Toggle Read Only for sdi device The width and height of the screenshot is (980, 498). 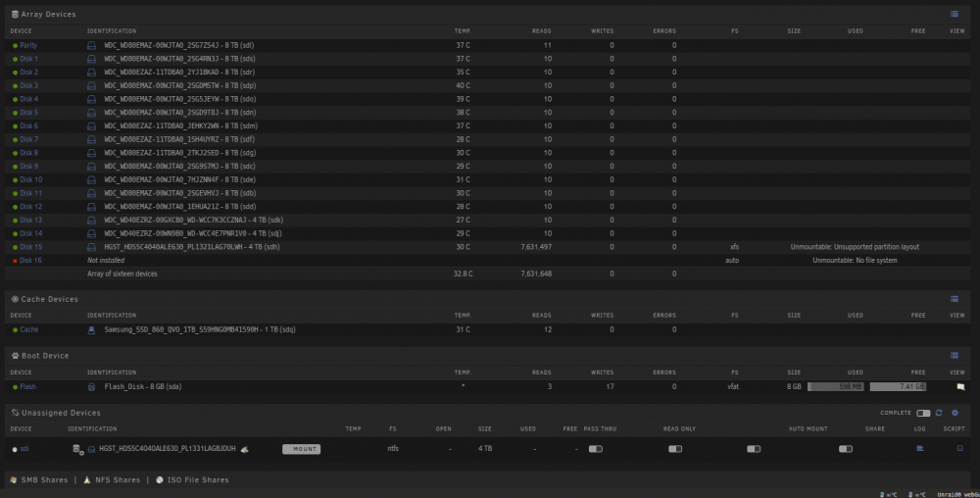(x=675, y=449)
